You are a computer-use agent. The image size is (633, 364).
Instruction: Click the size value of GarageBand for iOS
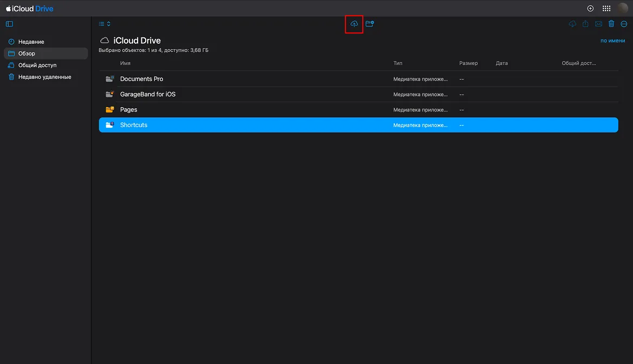(x=461, y=94)
